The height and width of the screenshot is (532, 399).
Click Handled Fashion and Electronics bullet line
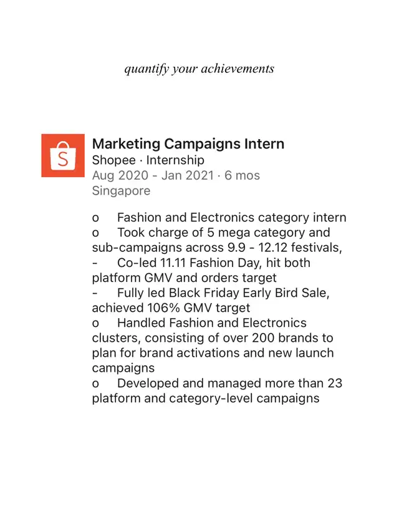click(199, 323)
